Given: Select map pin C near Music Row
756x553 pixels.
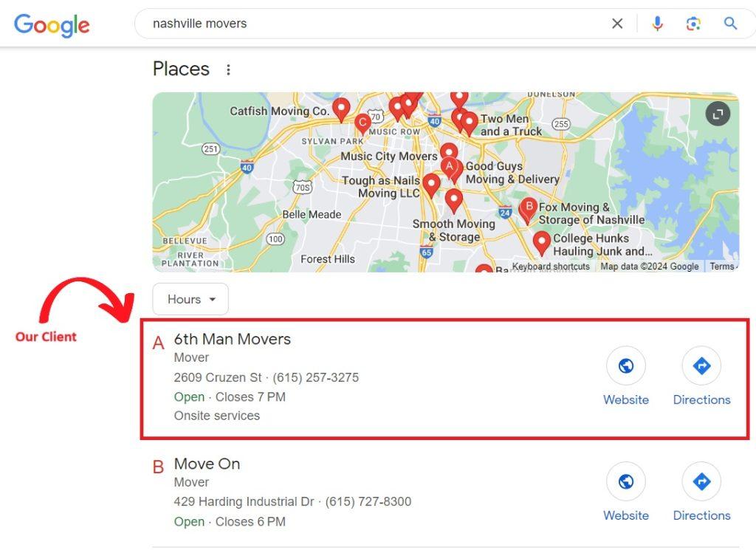Looking at the screenshot, I should 362,123.
